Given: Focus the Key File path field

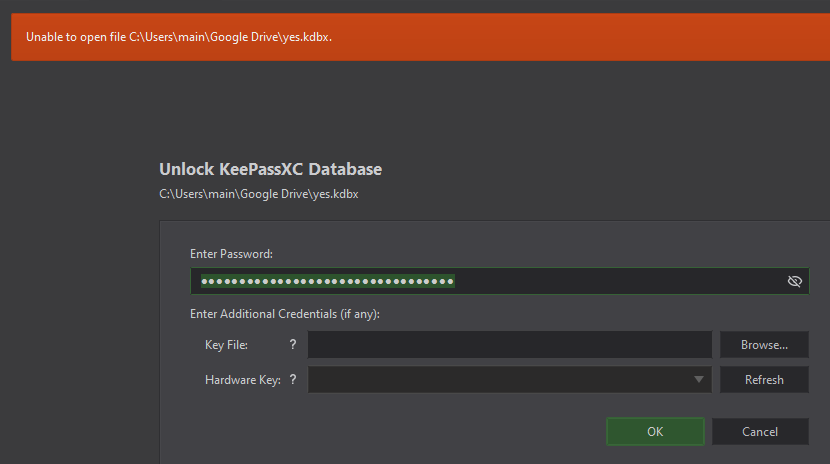Looking at the screenshot, I should click(509, 345).
